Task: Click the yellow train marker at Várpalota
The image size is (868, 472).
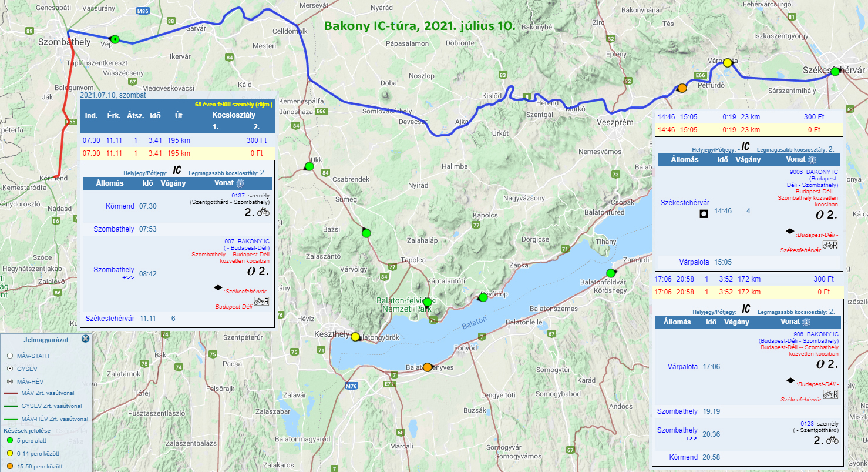Action: [x=728, y=62]
